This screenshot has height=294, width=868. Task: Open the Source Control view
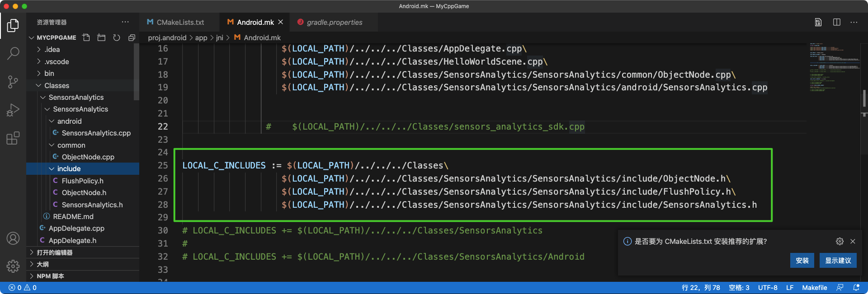point(13,82)
